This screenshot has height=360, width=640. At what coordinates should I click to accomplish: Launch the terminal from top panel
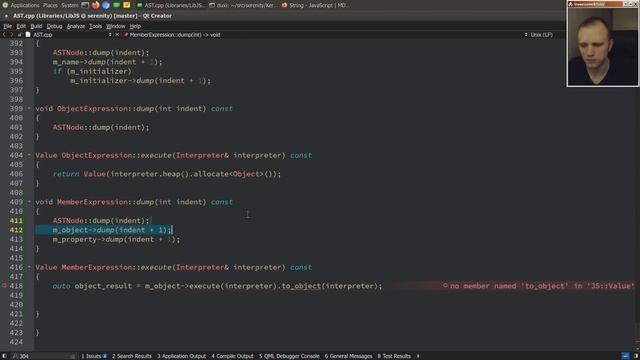[85, 5]
